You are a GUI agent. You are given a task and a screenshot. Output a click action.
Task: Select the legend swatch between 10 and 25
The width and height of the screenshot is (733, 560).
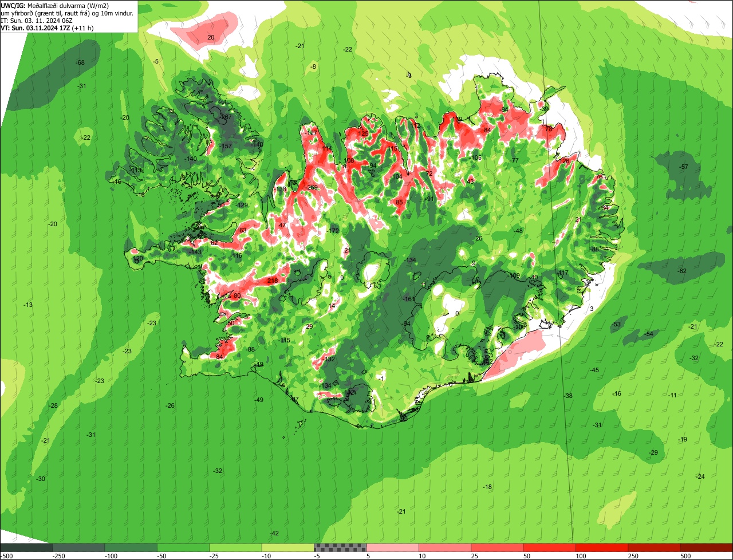(x=445, y=547)
